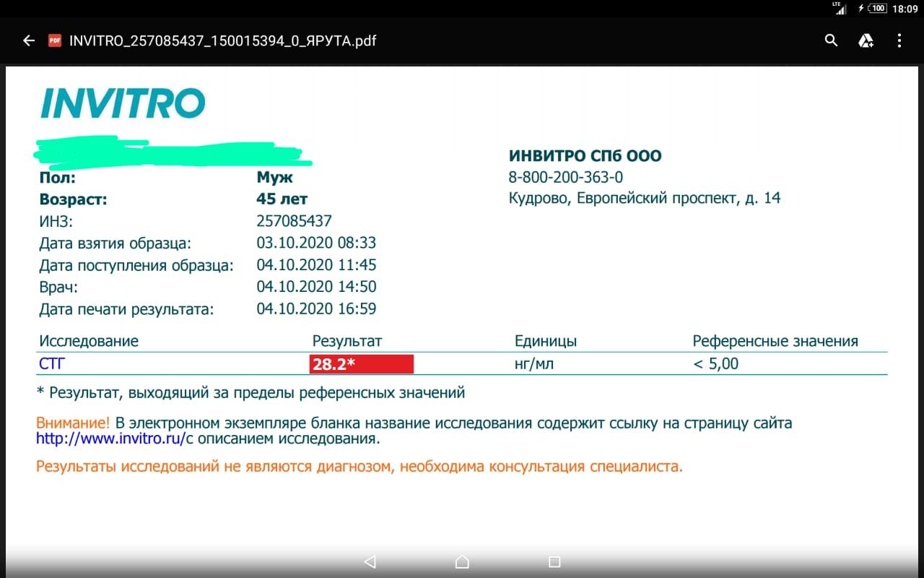924x578 pixels.
Task: Tap the phone number 8-800-200-363-0
Action: [x=565, y=177]
